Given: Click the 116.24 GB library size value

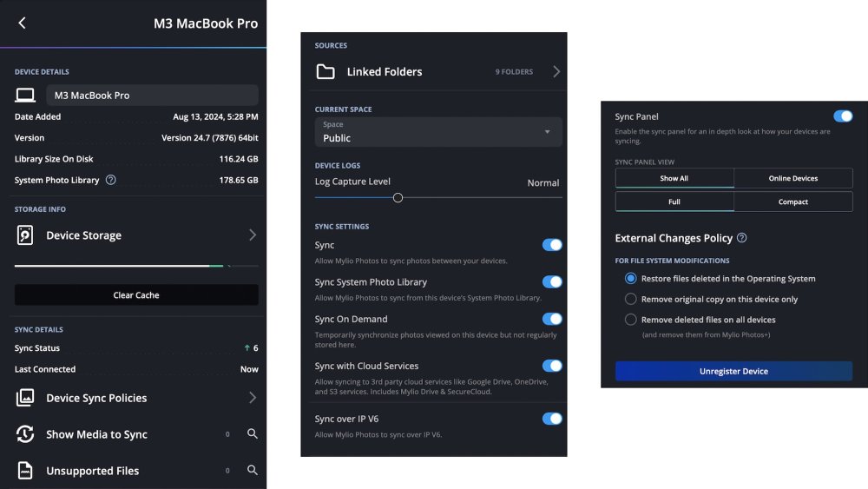Looking at the screenshot, I should pyautogui.click(x=239, y=159).
